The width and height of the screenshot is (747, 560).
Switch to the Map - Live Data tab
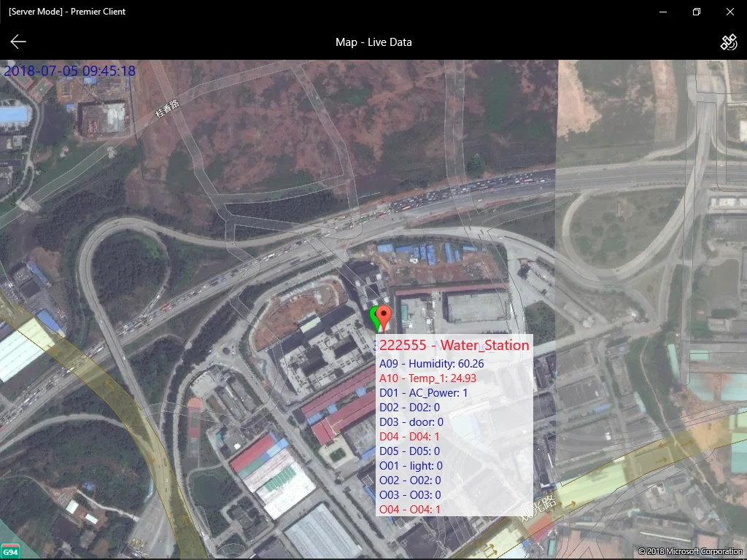tap(373, 42)
